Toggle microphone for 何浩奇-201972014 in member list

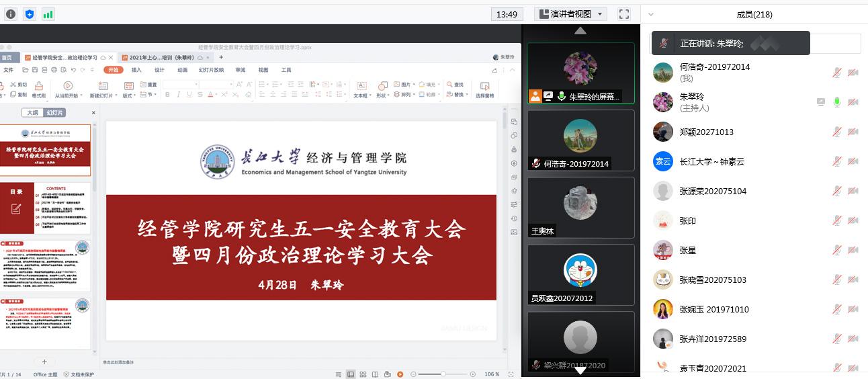pyautogui.click(x=837, y=73)
